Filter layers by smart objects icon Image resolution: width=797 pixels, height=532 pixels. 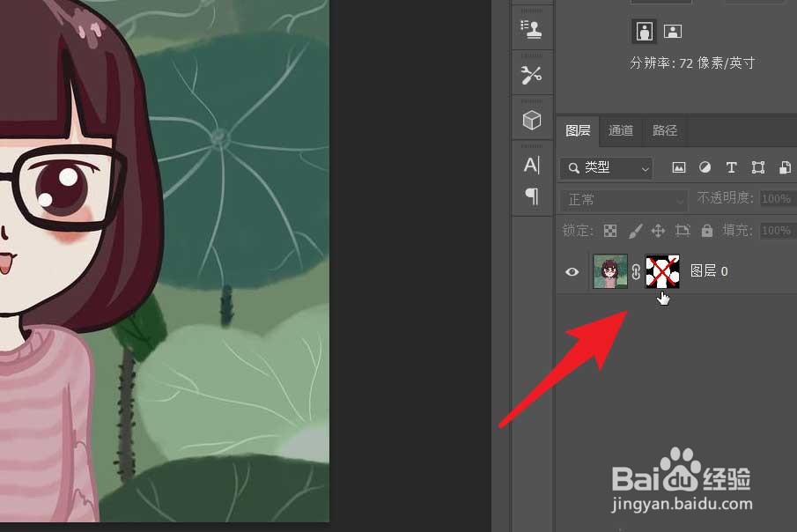(785, 167)
